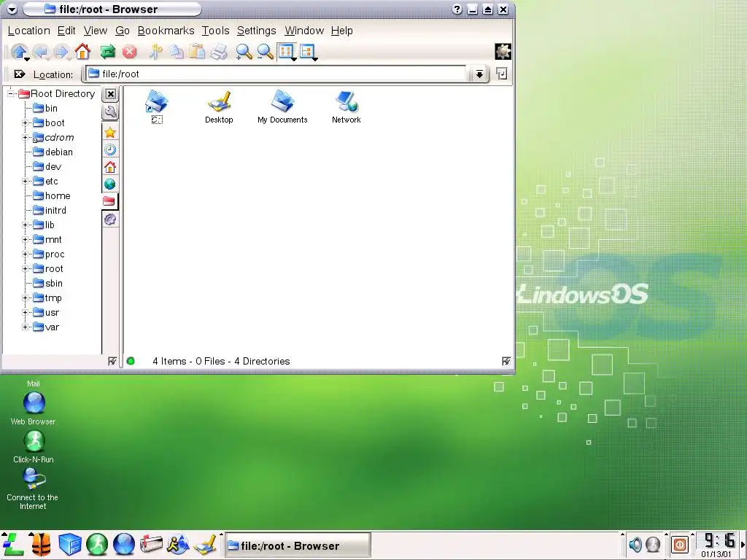Show Network globe tab in sidebar
747x560 pixels.
pyautogui.click(x=110, y=184)
